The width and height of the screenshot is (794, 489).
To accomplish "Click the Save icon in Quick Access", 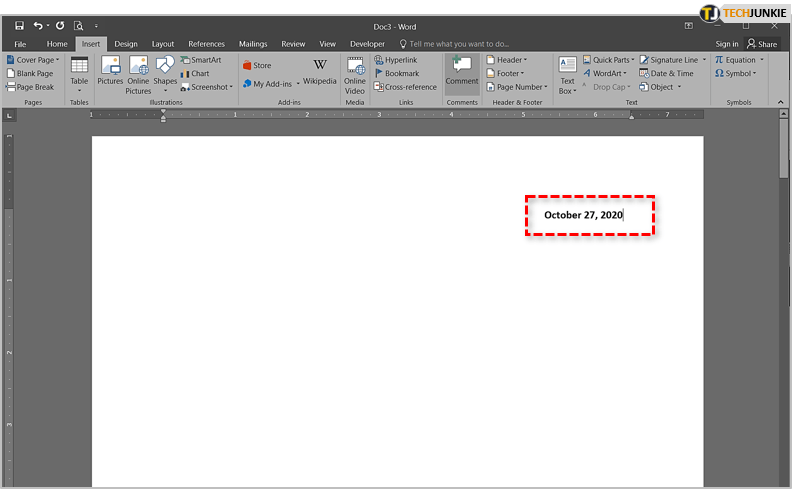I will point(19,25).
